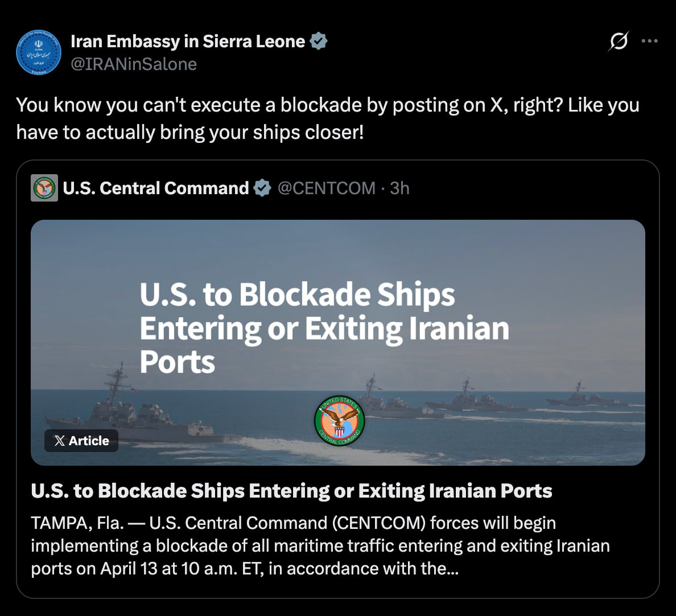Click the Grok slashed-circle icon

point(619,41)
